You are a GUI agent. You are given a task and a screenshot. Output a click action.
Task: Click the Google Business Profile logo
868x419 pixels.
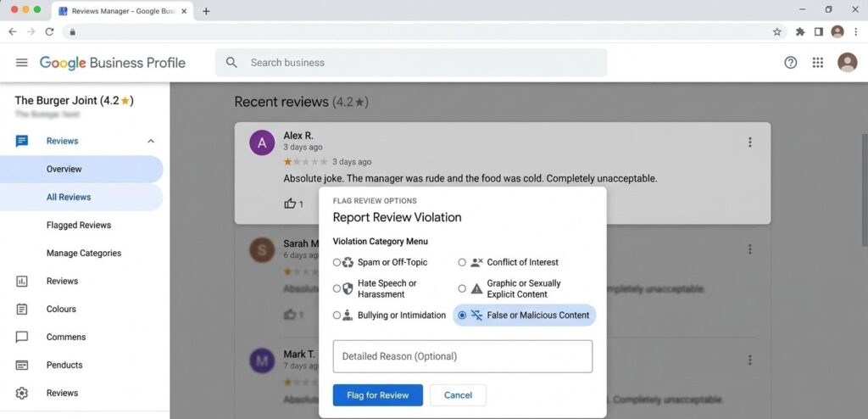click(113, 63)
